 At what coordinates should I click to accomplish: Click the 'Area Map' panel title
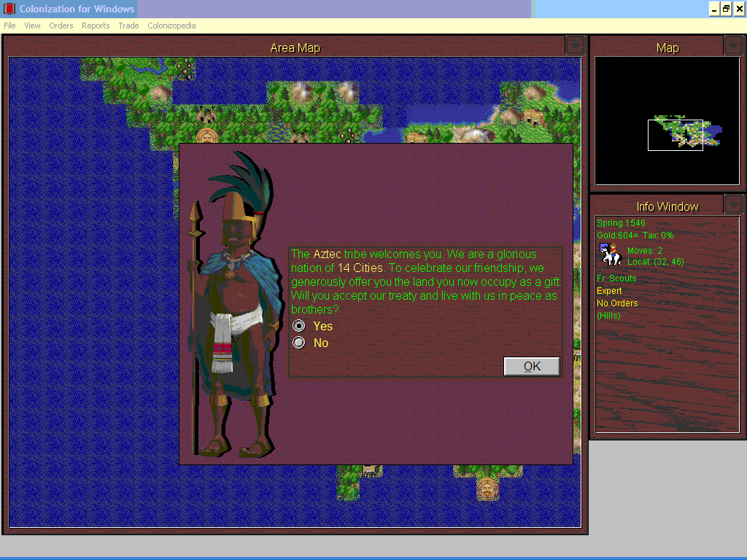coord(295,47)
